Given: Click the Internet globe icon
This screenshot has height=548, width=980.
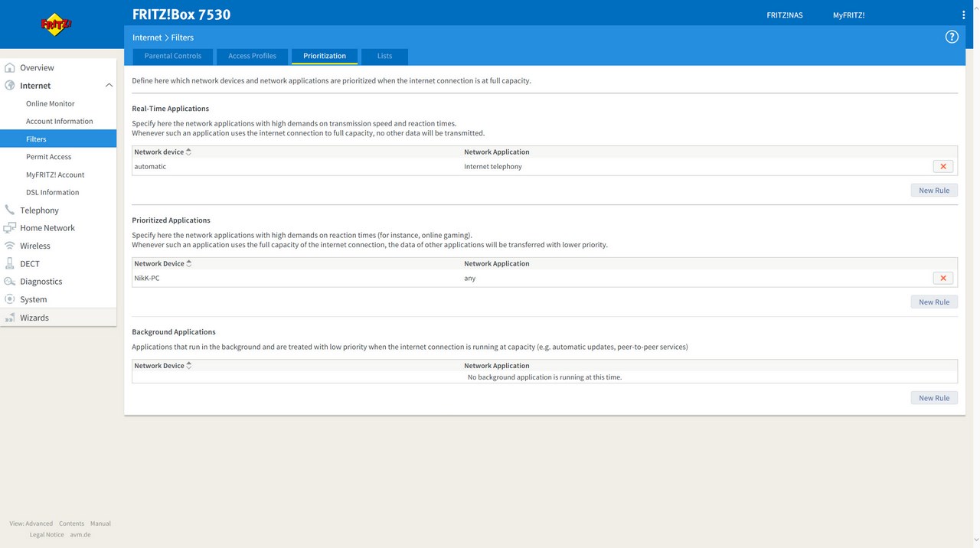Looking at the screenshot, I should 10,86.
